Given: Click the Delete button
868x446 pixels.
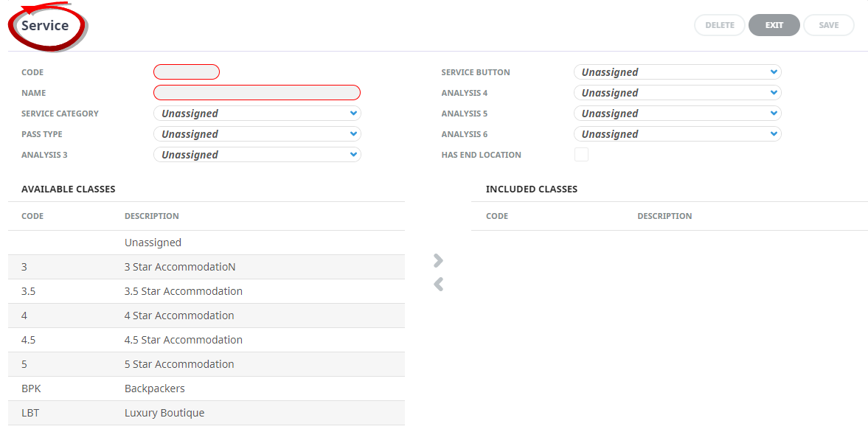Looking at the screenshot, I should [x=719, y=25].
